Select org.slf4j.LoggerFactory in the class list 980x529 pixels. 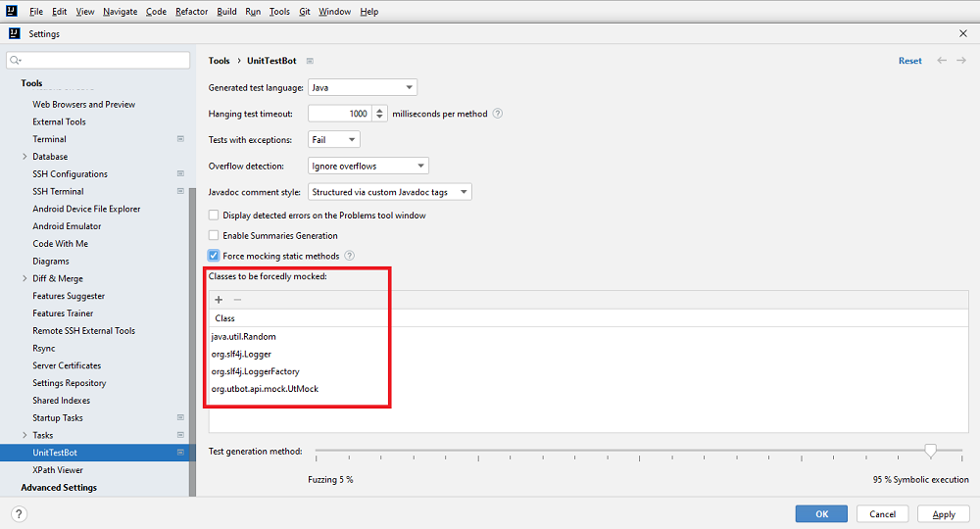(256, 372)
